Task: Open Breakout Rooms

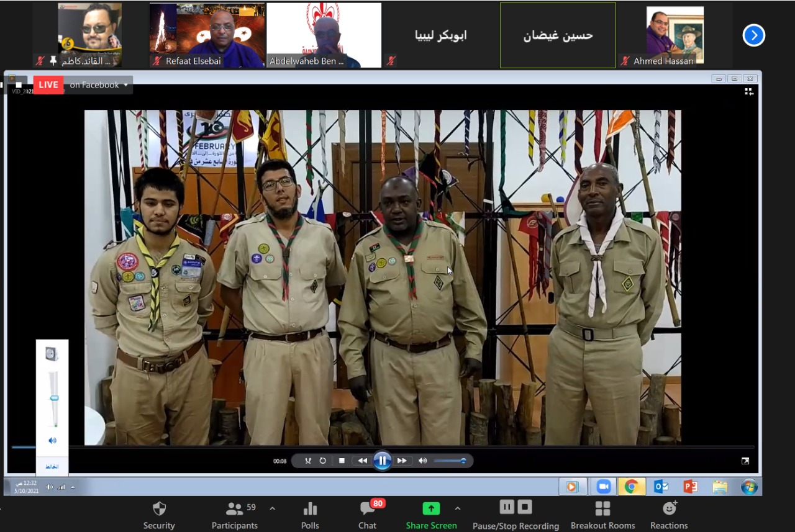Action: coord(602,515)
